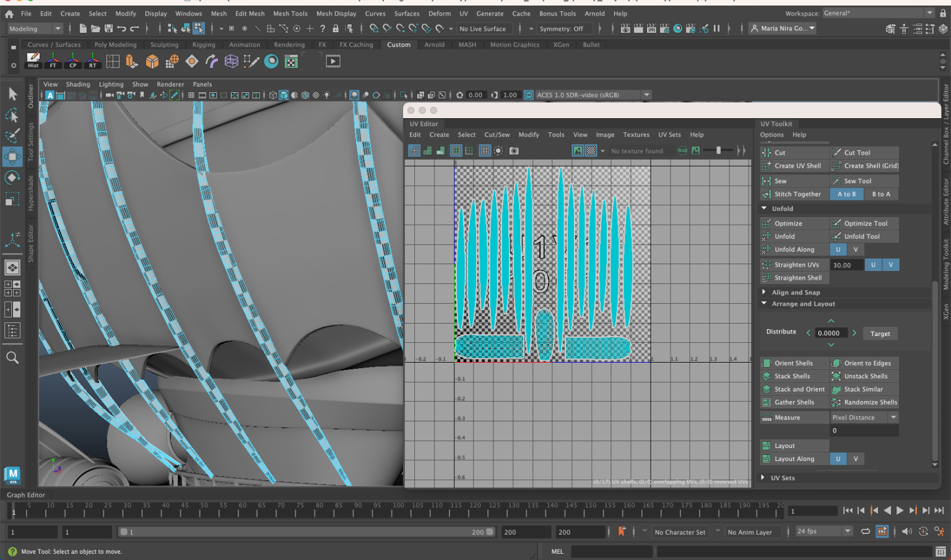The image size is (951, 560).
Task: Click the Unfold icon in UV Toolkit
Action: 767,236
